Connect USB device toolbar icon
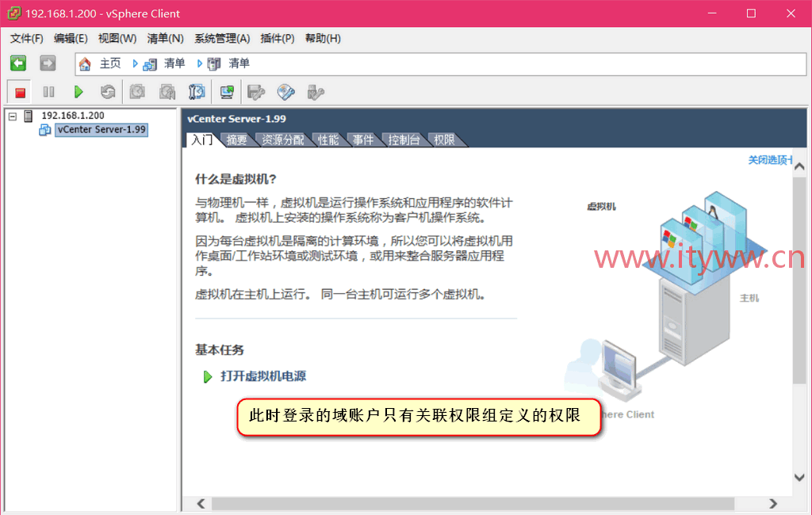Viewport: 812px width, 515px height. (x=316, y=92)
